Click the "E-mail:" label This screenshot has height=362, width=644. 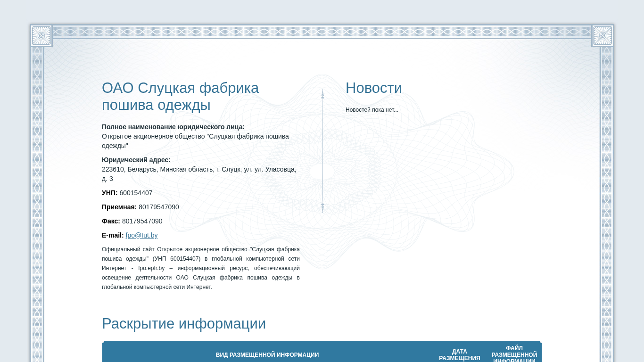coord(113,235)
